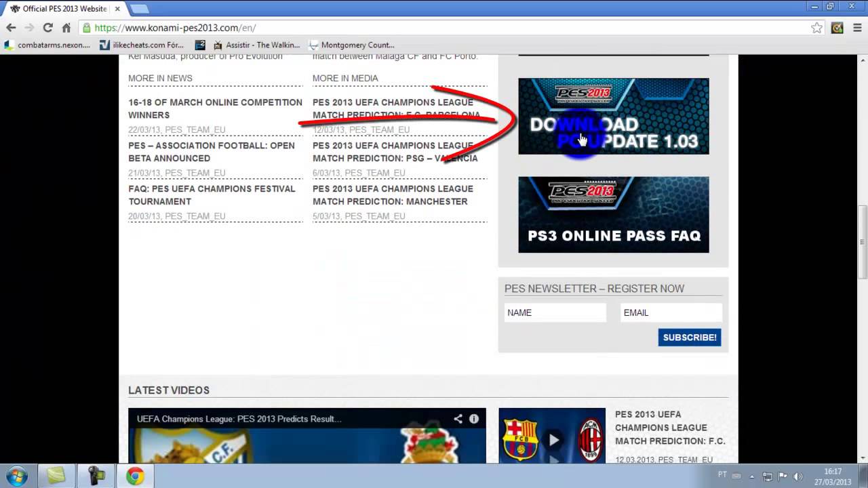
Task: Open PES Association Football Open Beta article
Action: click(212, 152)
